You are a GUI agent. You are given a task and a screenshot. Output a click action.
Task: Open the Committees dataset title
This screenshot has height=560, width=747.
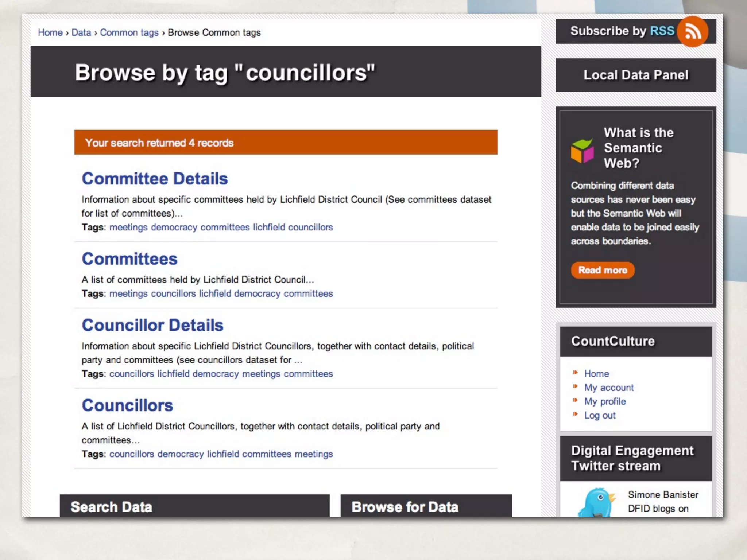click(129, 259)
